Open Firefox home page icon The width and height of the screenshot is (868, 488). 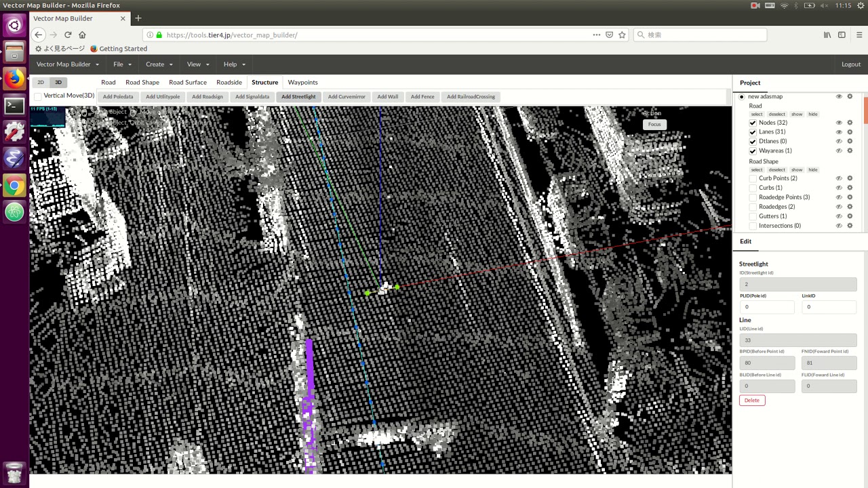click(82, 35)
